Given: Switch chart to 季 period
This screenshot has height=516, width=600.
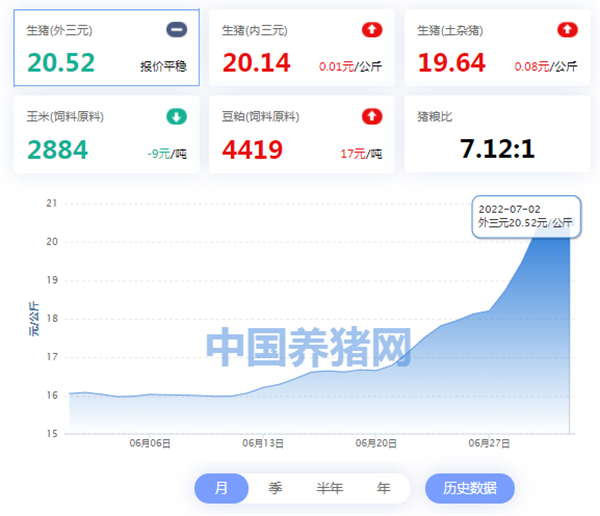Looking at the screenshot, I should point(275,488).
